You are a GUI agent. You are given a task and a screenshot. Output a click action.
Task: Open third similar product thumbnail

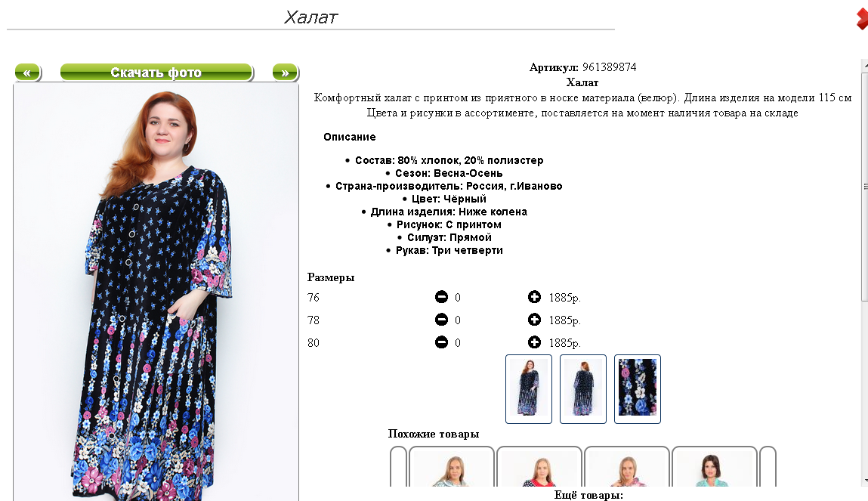click(x=627, y=467)
